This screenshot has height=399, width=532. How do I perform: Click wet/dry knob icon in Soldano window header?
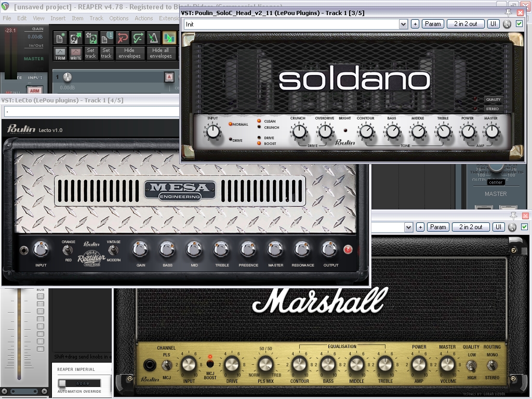(x=507, y=24)
